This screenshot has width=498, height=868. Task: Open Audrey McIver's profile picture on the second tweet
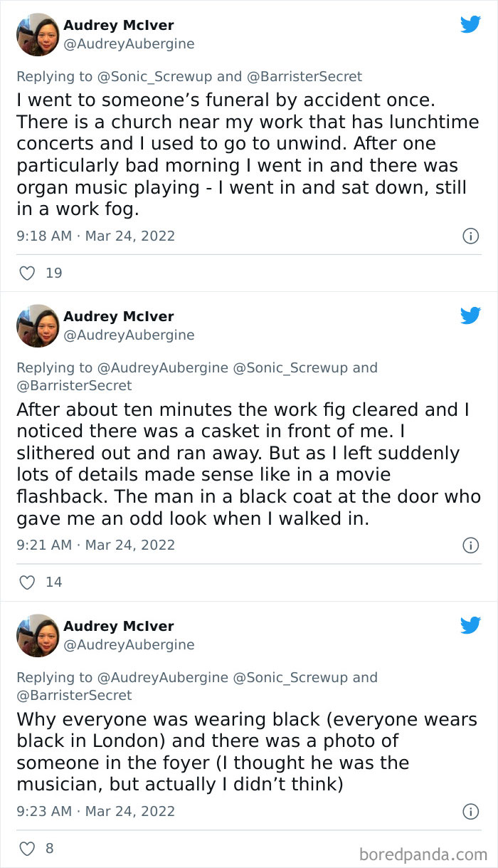[38, 326]
